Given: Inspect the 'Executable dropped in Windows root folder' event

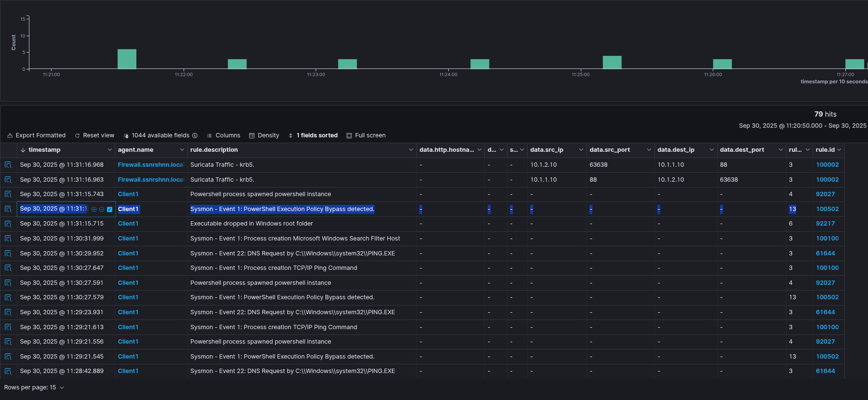Looking at the screenshot, I should [8, 224].
